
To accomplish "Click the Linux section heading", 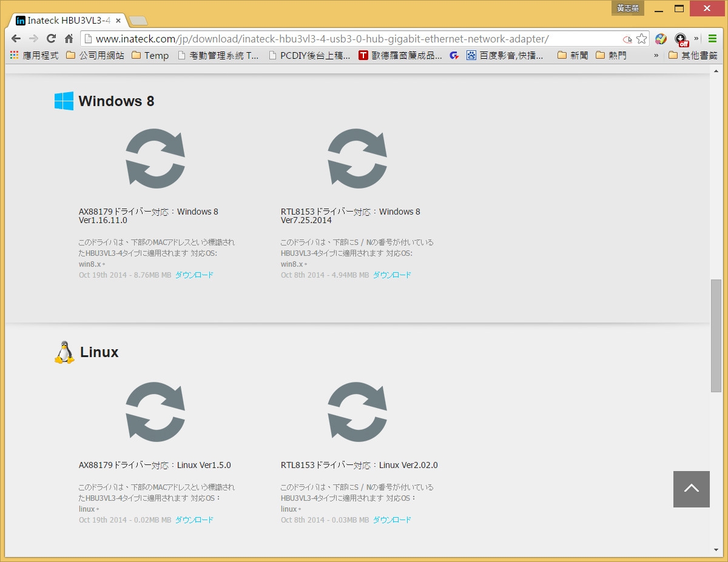I will click(x=99, y=352).
